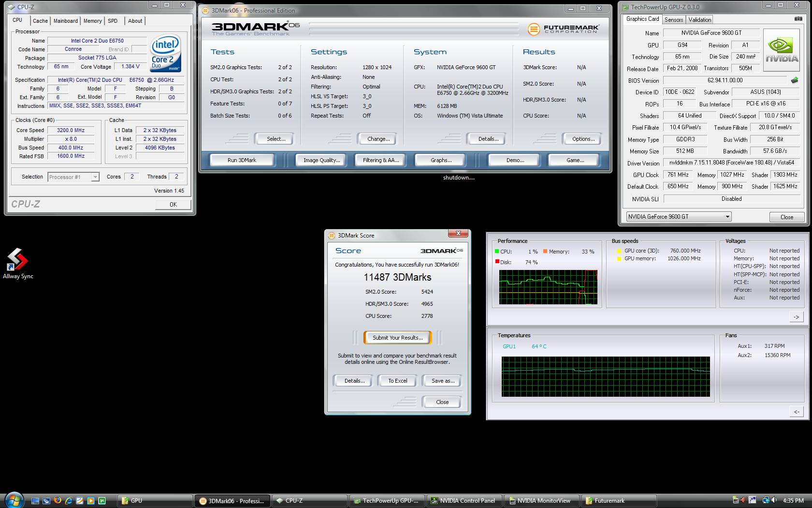Click the GPU-Z title bar icon
812x508 pixels.
pyautogui.click(x=625, y=7)
